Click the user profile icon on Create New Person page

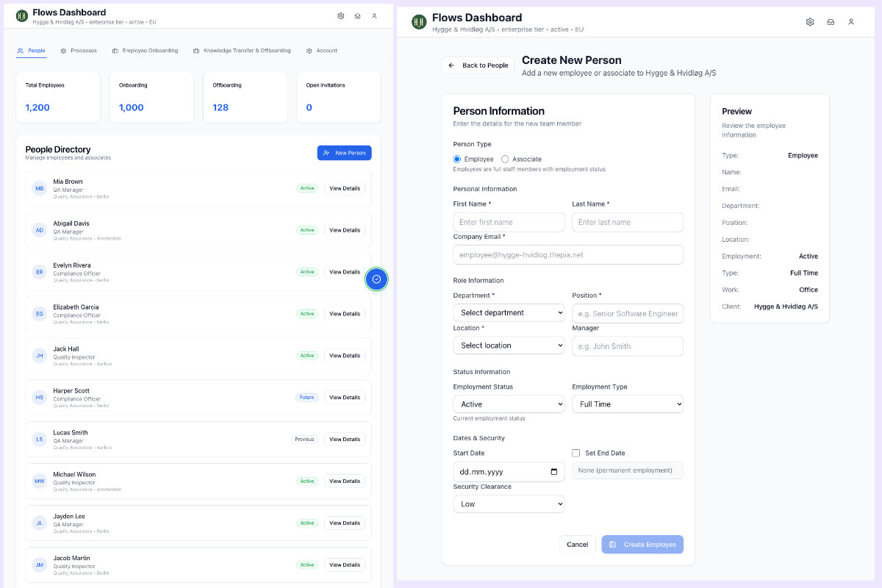tap(851, 22)
